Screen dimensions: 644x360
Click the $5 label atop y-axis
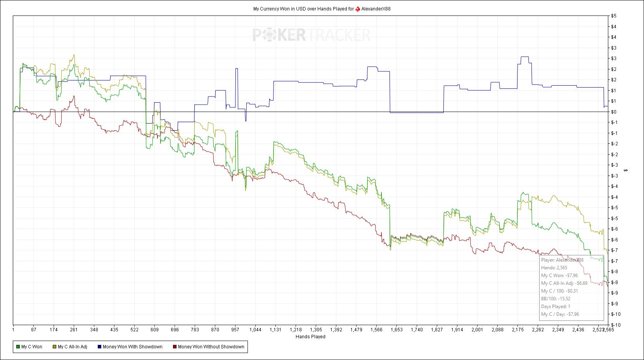tap(614, 16)
